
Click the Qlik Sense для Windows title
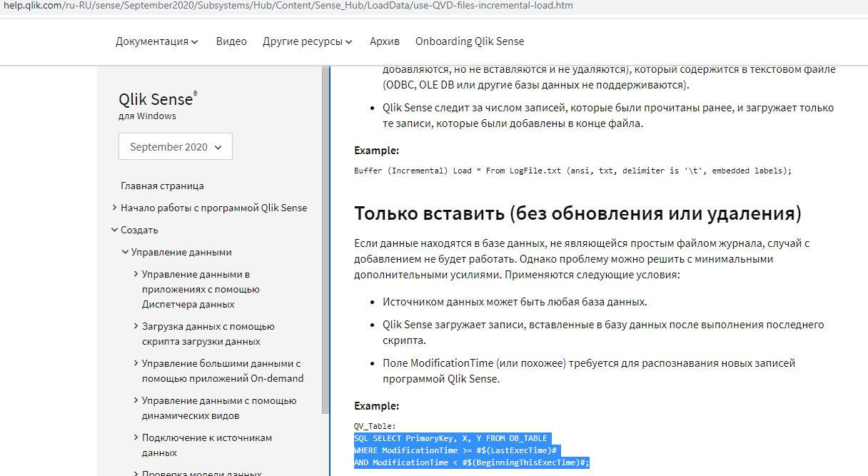(x=158, y=106)
